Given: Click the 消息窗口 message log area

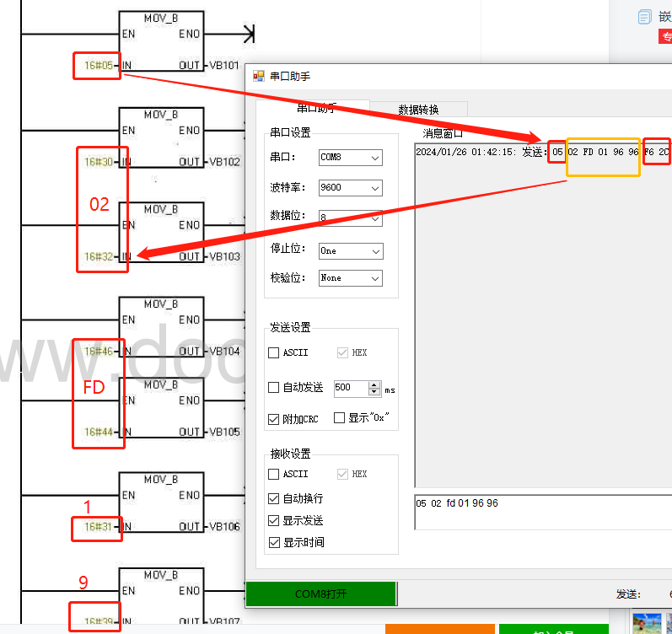Looking at the screenshot, I should [540, 320].
